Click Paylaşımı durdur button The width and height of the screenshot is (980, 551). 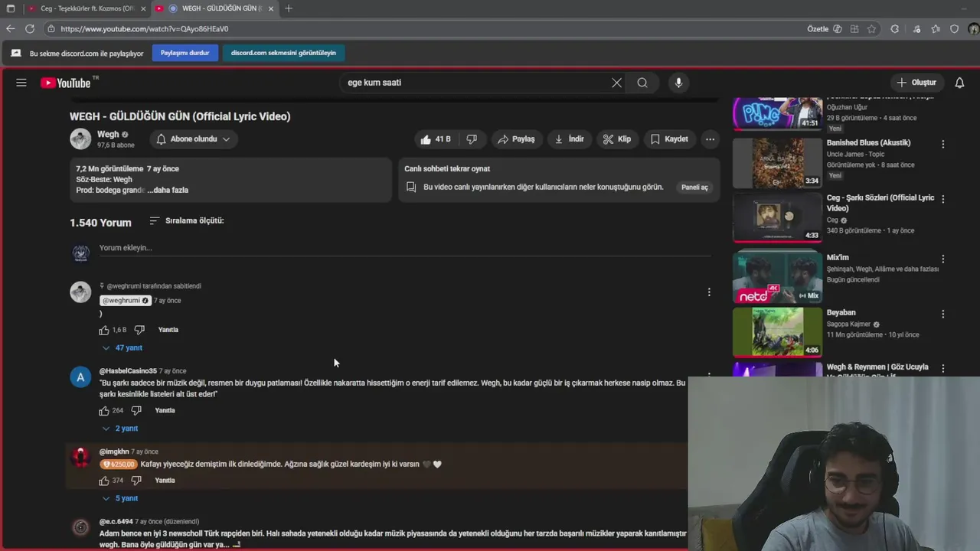click(x=185, y=53)
